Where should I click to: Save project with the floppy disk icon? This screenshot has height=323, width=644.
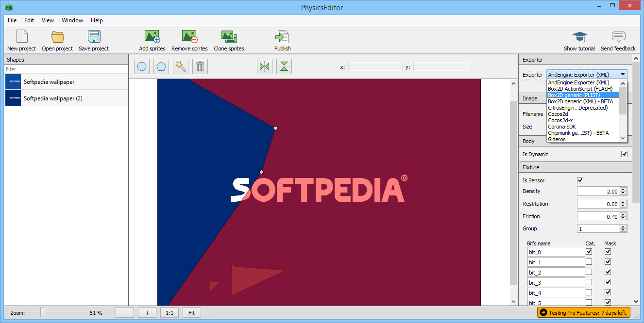click(x=94, y=37)
